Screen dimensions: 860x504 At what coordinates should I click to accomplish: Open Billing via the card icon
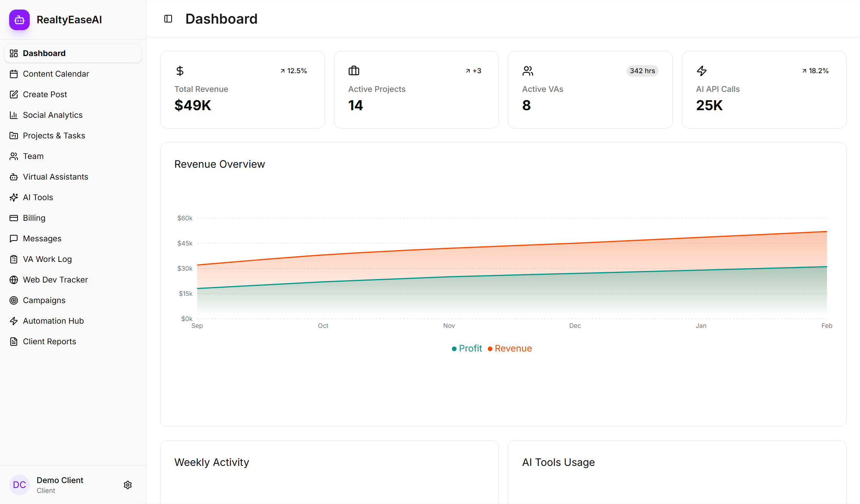pyautogui.click(x=14, y=218)
